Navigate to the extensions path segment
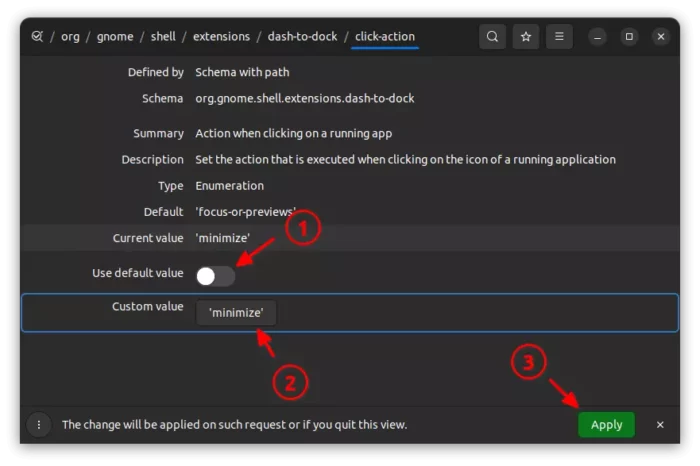 221,37
